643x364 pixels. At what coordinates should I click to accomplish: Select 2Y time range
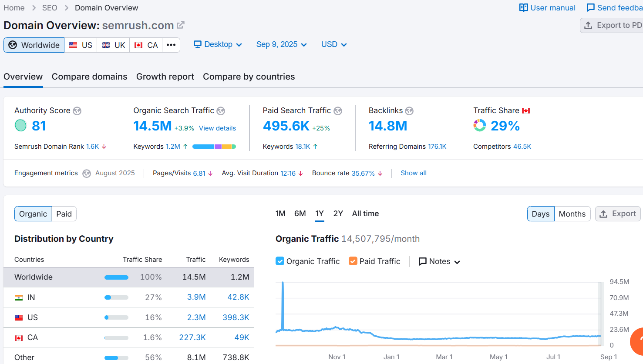point(338,214)
